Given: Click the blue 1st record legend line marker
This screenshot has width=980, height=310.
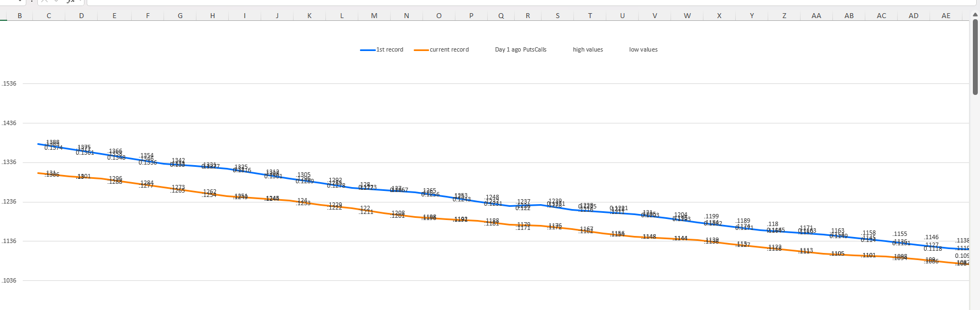Looking at the screenshot, I should click(368, 50).
